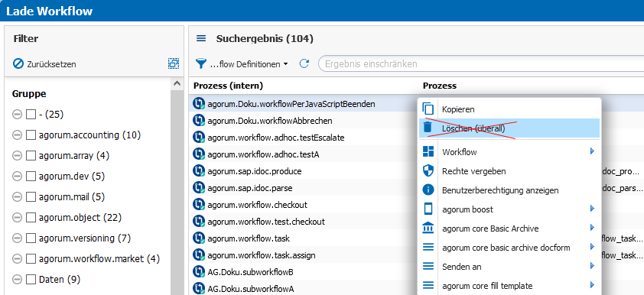Sort by Prozess (intern) column header
Screen dimensions: 644x295
click(x=229, y=86)
